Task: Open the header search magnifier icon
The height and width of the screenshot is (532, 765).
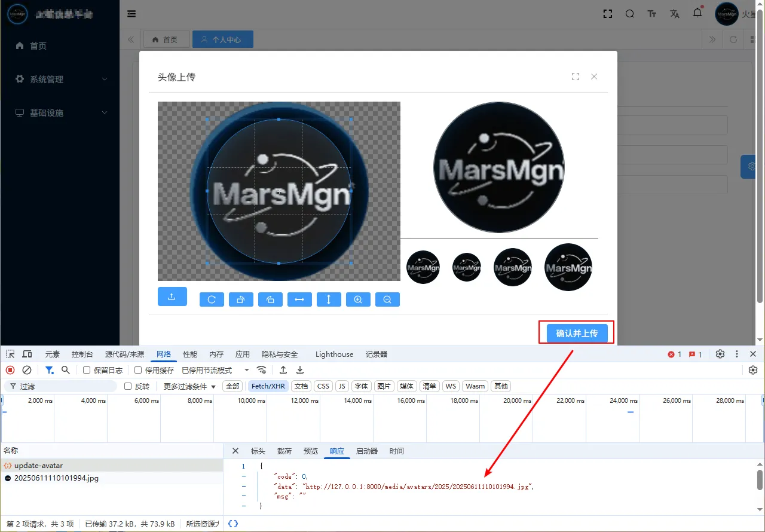Action: point(630,14)
